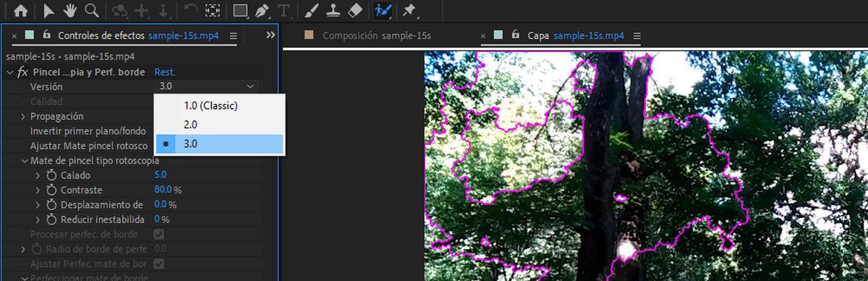This screenshot has width=868, height=281.
Task: Click the sample-15s • sample-15s.mp4 header text
Action: tap(70, 56)
